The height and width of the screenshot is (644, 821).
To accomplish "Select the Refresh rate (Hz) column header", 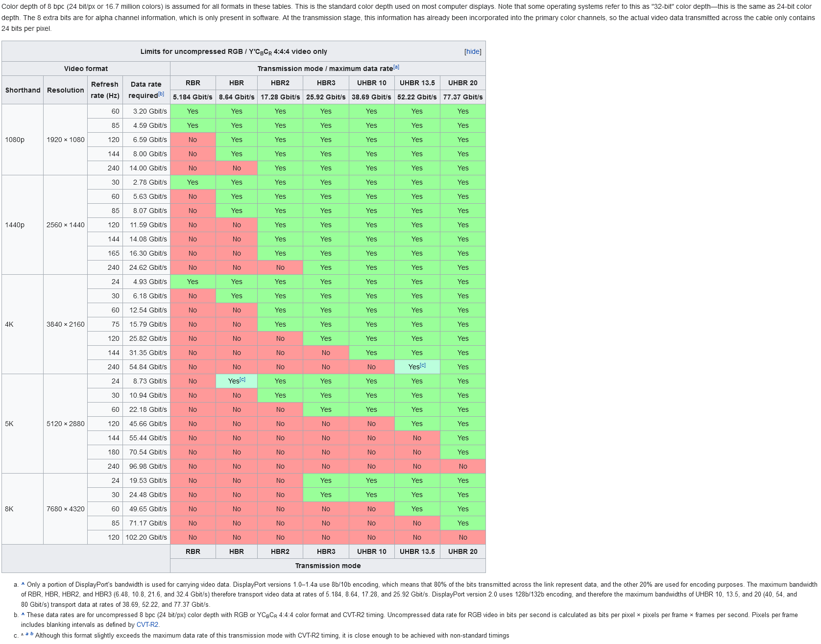I will click(x=105, y=90).
